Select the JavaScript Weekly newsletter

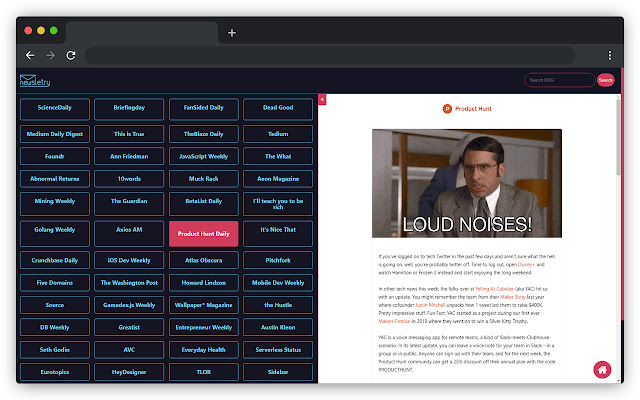click(x=204, y=156)
